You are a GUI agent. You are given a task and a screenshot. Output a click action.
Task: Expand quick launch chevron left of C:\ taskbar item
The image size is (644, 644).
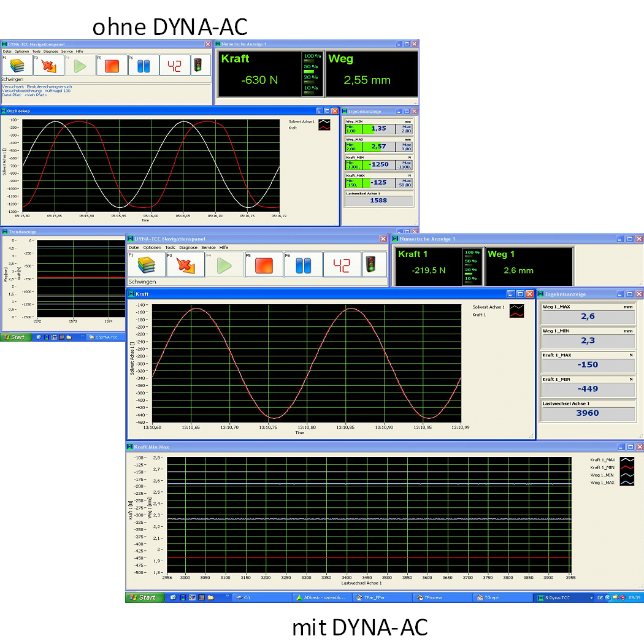tap(228, 596)
